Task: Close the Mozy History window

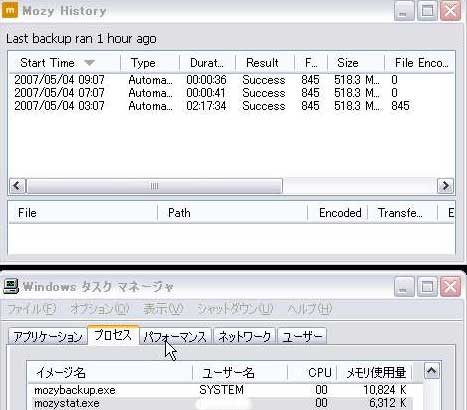Action: (451, 11)
